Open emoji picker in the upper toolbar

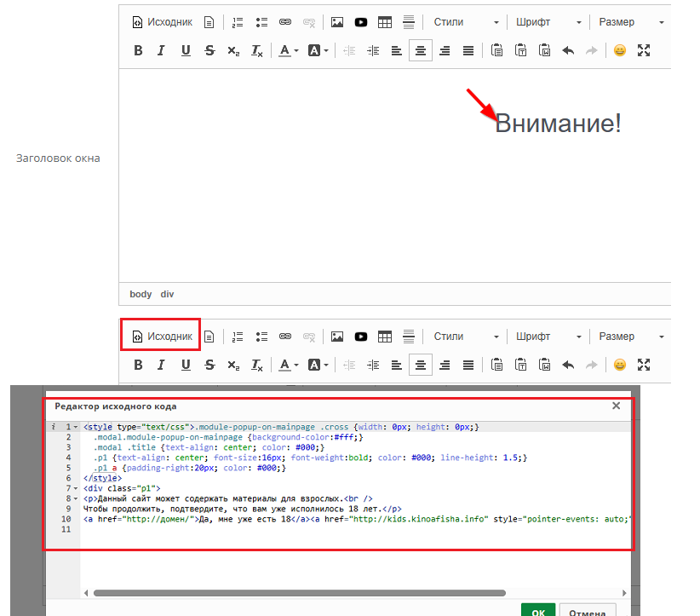(x=620, y=50)
